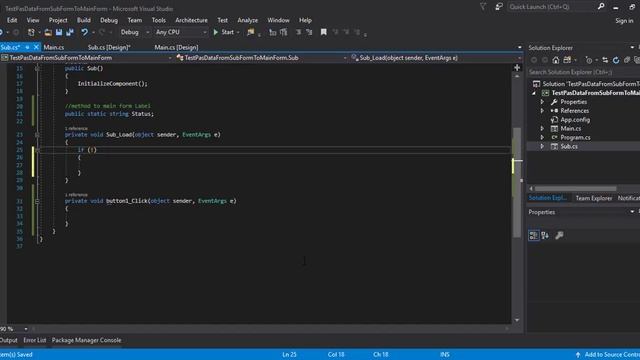
Task: Click Solution Explorer Pending Changes Filter icon
Action: click(x=589, y=60)
